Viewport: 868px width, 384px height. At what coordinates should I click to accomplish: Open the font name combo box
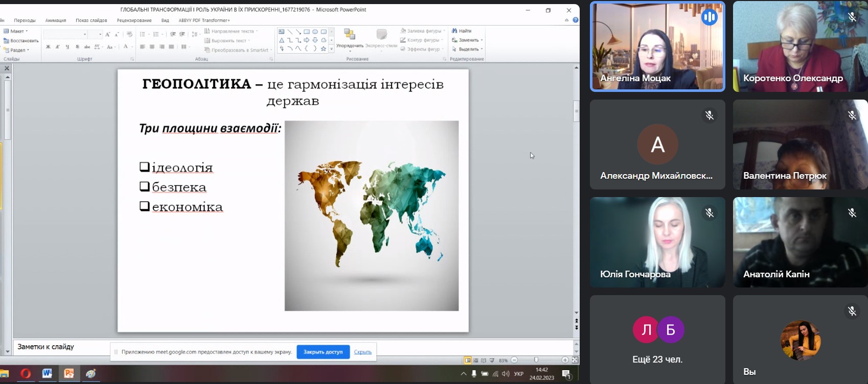pyautogui.click(x=65, y=34)
